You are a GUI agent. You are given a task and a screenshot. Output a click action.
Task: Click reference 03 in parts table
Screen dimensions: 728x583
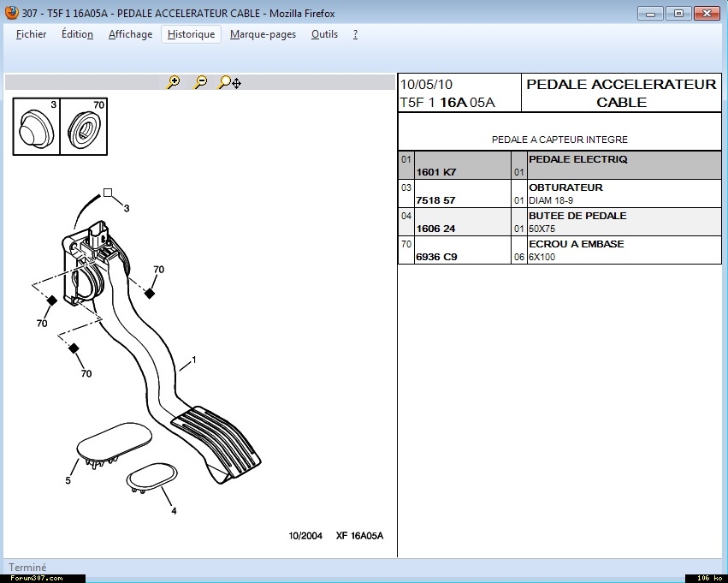tap(406, 187)
